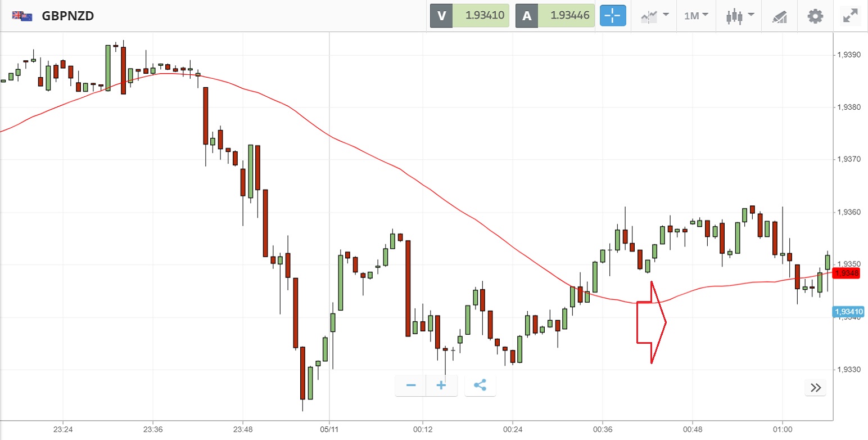This screenshot has height=440, width=868.
Task: Expand chart to fullscreen
Action: [x=851, y=16]
